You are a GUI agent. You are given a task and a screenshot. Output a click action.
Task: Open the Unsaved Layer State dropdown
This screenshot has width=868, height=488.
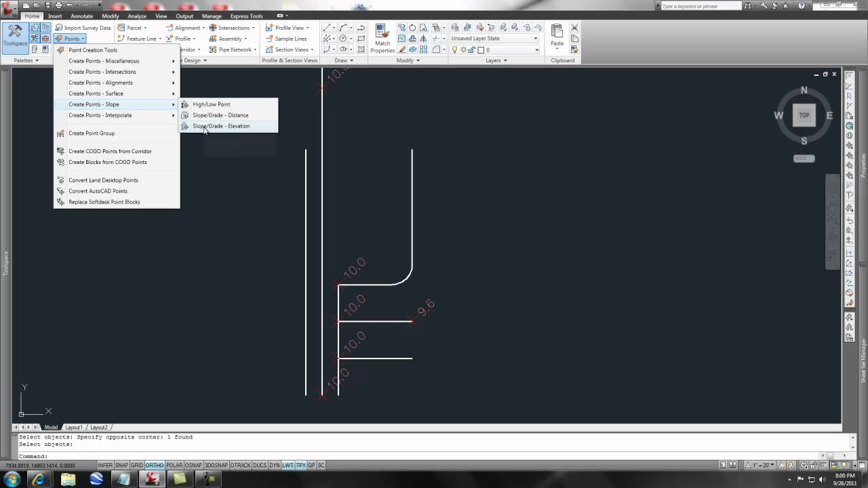point(495,39)
